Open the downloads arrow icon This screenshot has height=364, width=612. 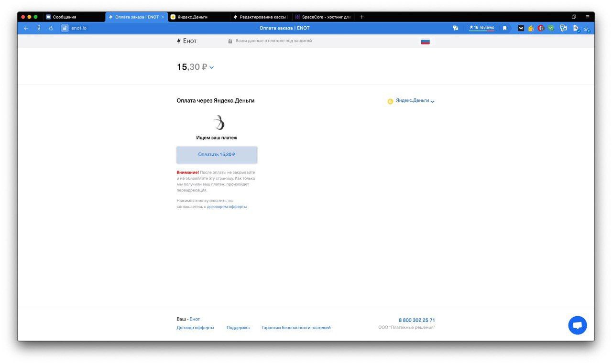(x=586, y=29)
